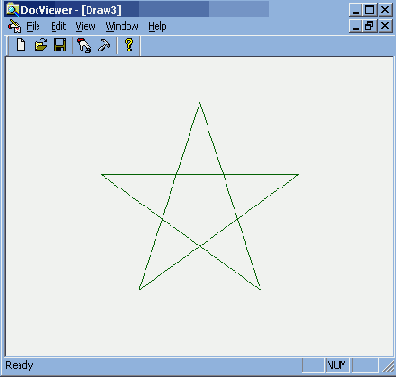The image size is (396, 377).
Task: Click the DocViewer magnifier icon in title bar
Action: tap(13, 10)
